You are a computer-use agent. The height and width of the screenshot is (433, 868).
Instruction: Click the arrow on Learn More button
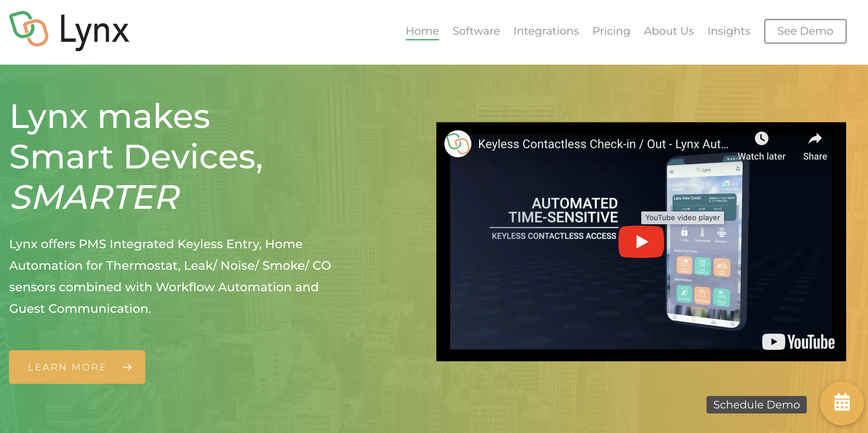pos(127,367)
